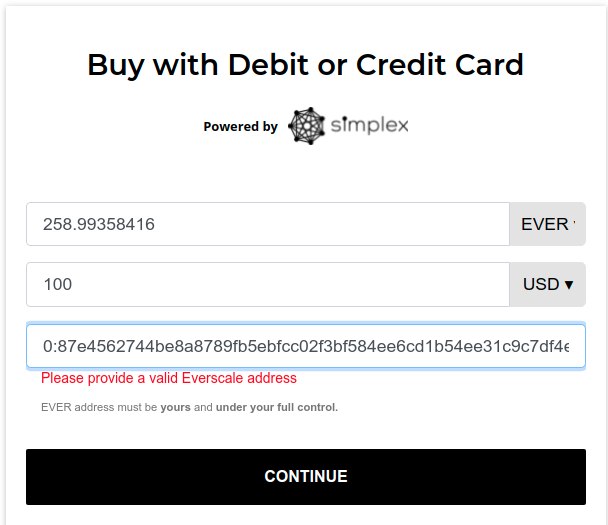The width and height of the screenshot is (608, 525).
Task: Click the red invalid Everscale address error
Action: click(x=169, y=378)
